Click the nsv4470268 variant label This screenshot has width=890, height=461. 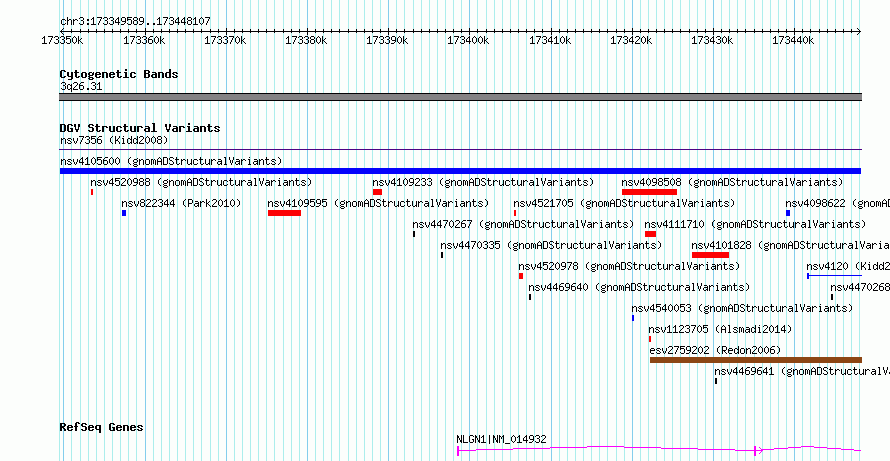(860, 287)
